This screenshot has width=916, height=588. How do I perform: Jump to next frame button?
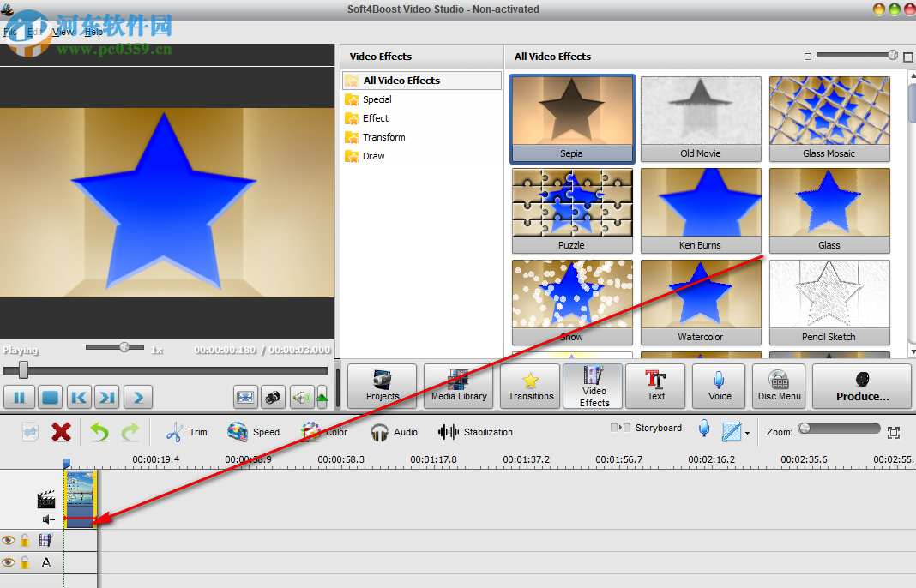coord(107,397)
